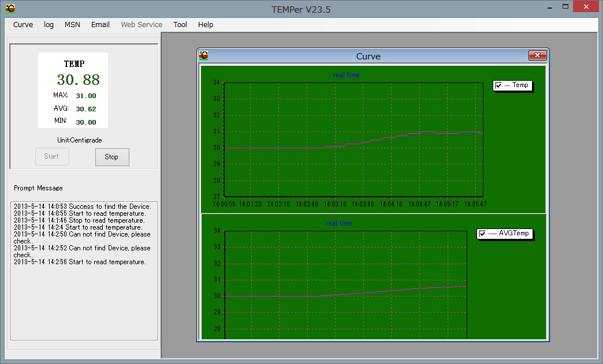
Task: Click the Curve window title bar
Action: (368, 56)
